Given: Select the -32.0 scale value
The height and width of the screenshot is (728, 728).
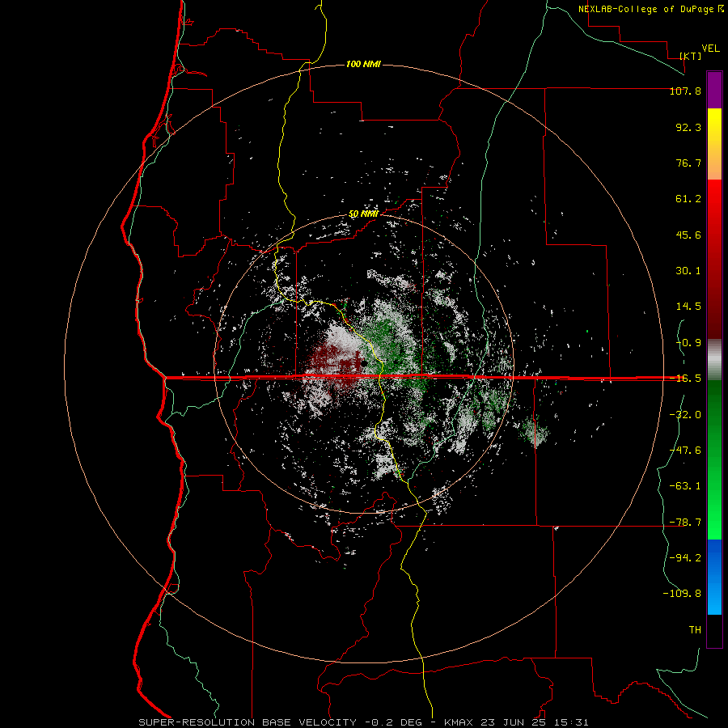Looking at the screenshot, I should (685, 415).
